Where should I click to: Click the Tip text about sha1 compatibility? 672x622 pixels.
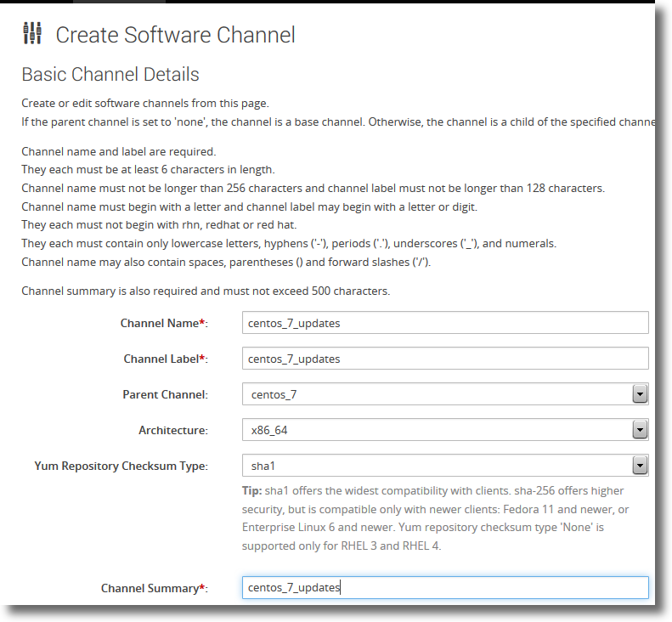point(435,517)
